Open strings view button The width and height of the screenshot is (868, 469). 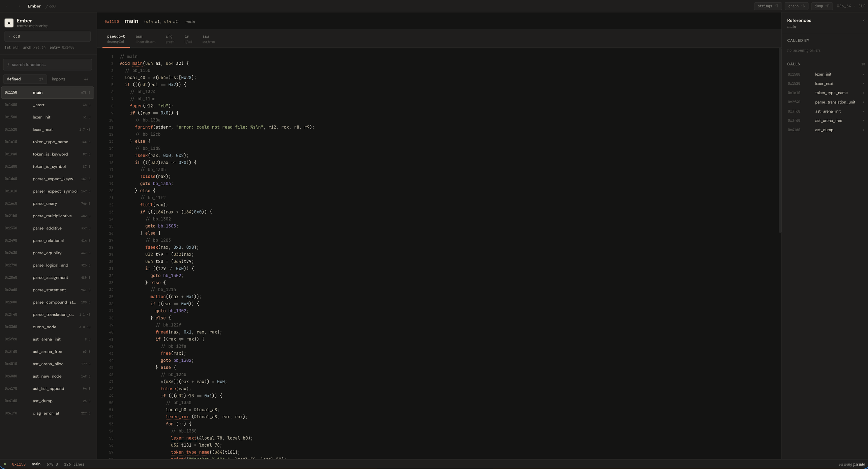pos(768,6)
